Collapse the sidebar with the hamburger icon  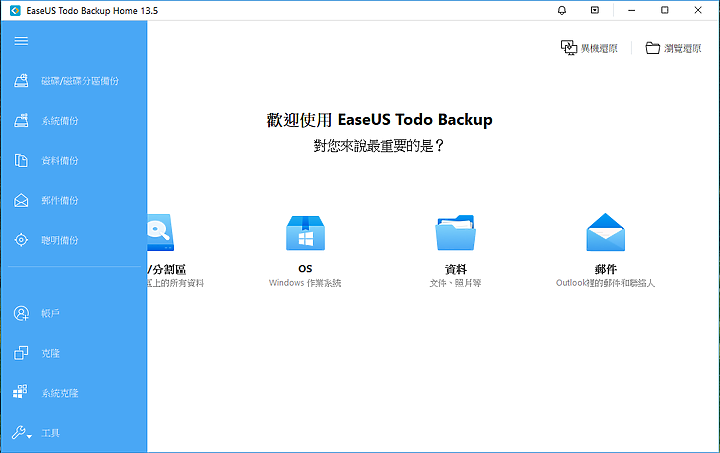coord(21,41)
